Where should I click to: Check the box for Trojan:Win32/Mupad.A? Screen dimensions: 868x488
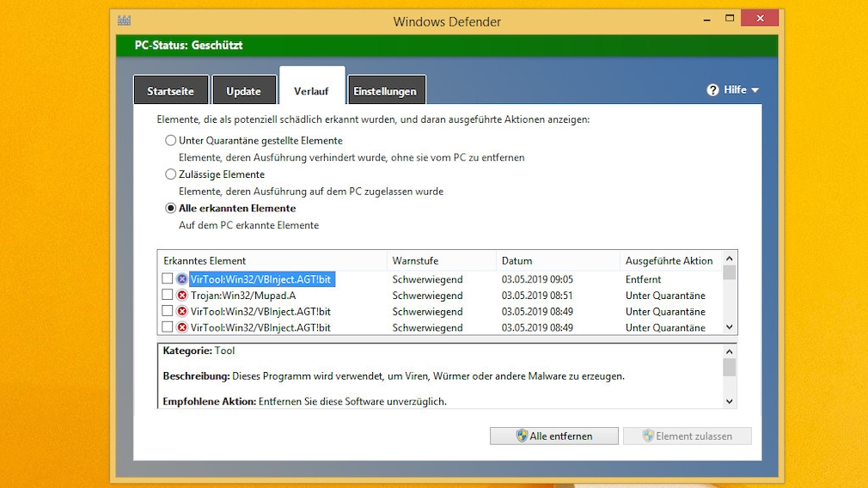coord(168,295)
